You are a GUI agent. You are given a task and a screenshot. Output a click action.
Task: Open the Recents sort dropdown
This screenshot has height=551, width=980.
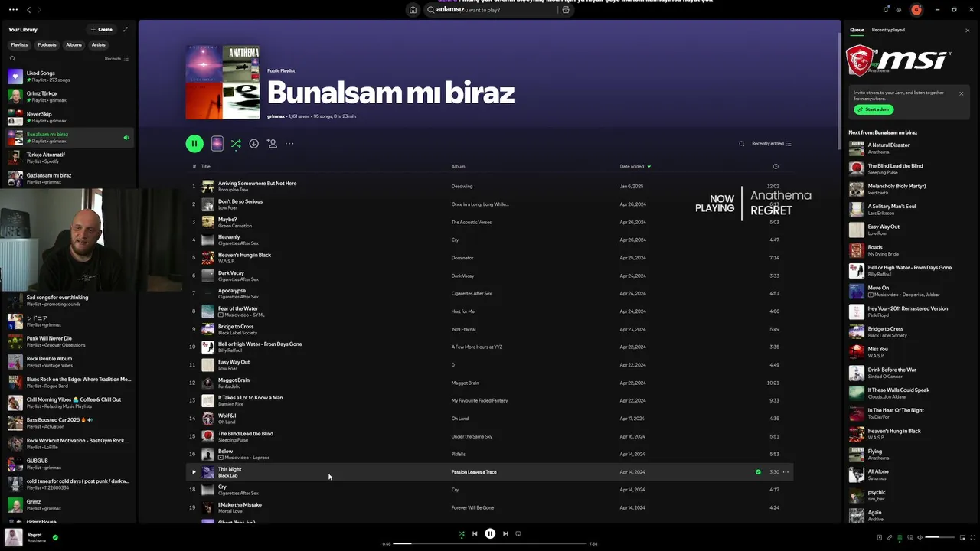click(x=116, y=58)
